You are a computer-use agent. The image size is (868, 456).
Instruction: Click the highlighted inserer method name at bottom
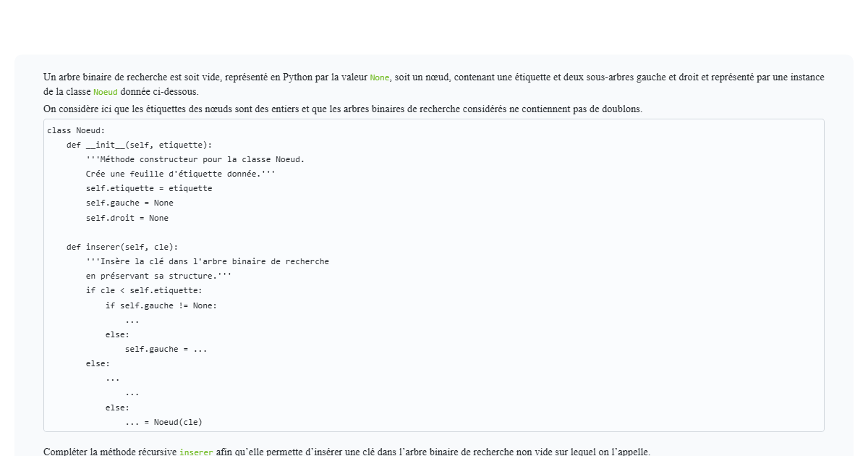196,451
